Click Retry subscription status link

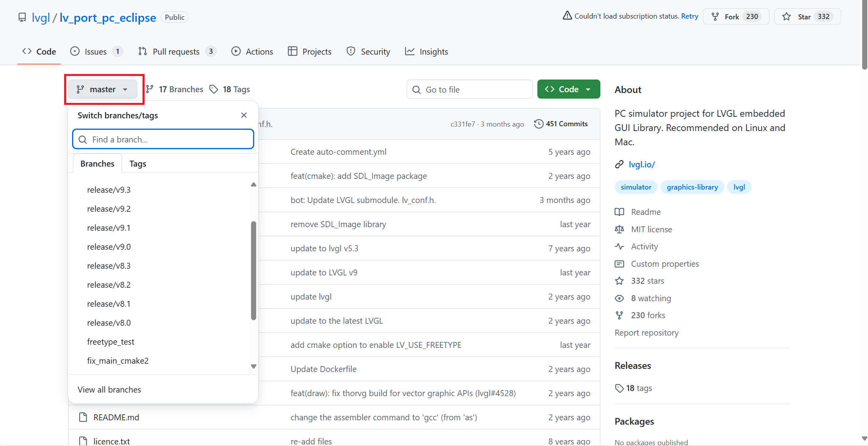689,16
